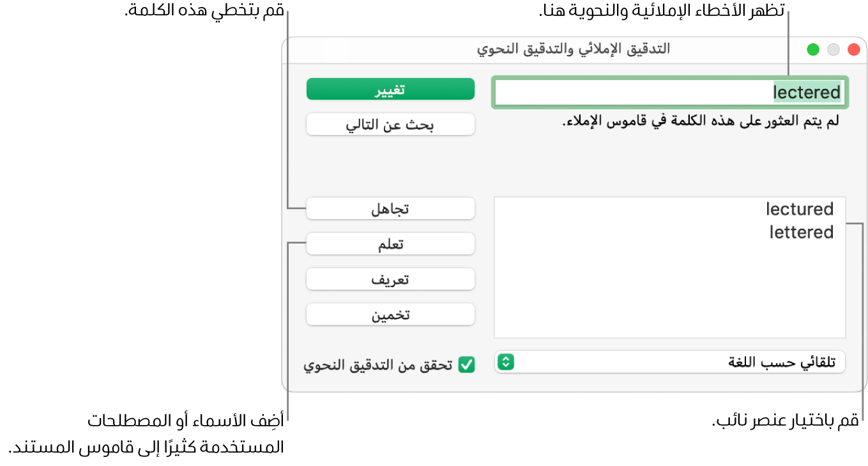
Task: Click the green zoom traffic light button
Action: tap(812, 49)
